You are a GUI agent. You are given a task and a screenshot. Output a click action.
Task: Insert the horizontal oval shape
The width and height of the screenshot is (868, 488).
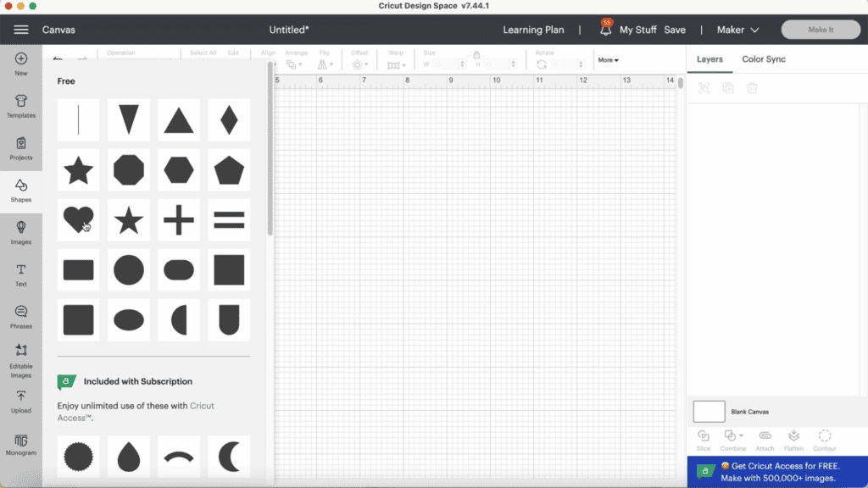click(129, 319)
